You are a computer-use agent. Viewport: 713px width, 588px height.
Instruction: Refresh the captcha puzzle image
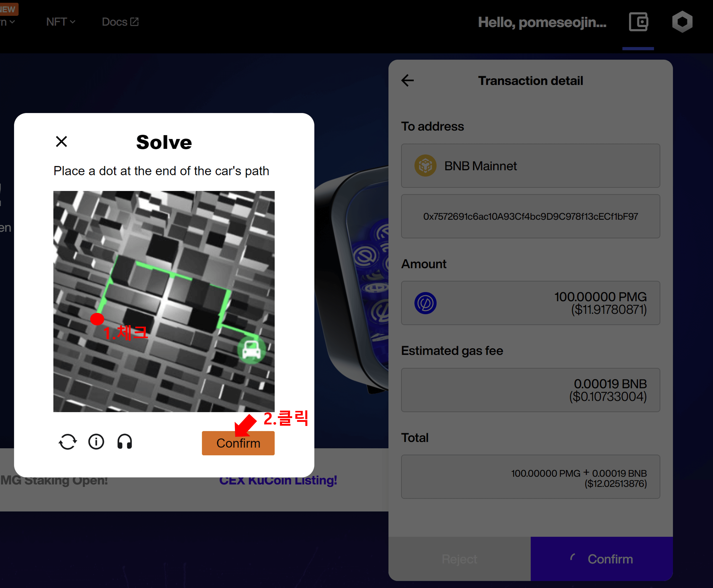click(x=67, y=442)
